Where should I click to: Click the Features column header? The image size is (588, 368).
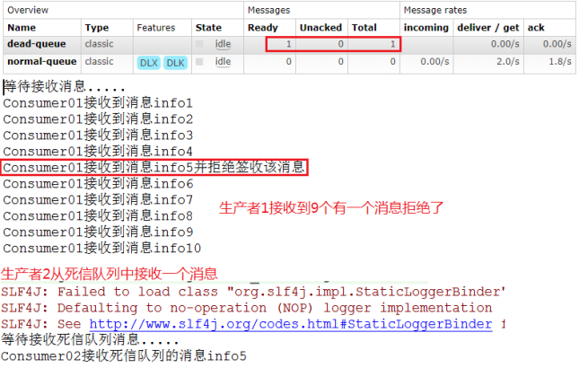point(156,28)
